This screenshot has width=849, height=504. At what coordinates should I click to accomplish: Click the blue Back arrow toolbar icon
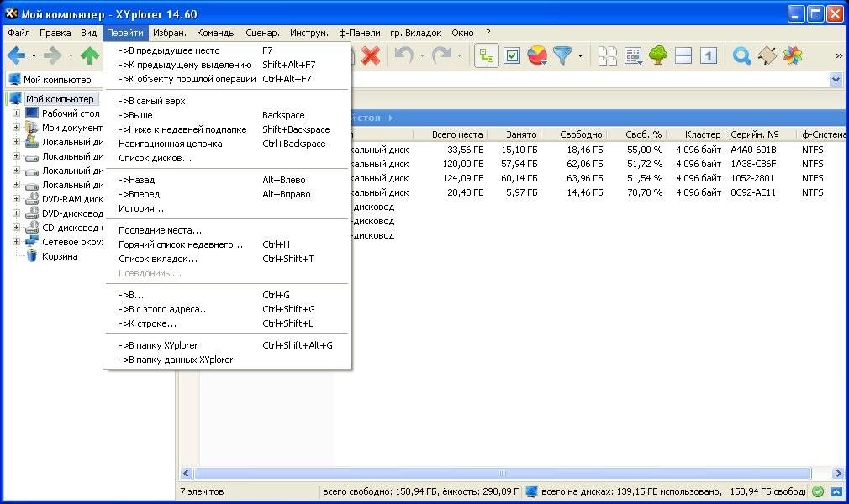pyautogui.click(x=16, y=55)
